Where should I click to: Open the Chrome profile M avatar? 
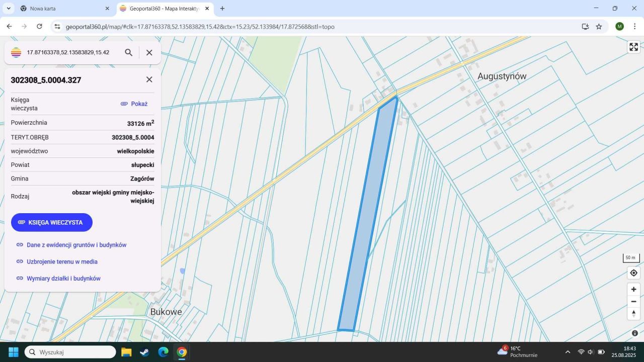[619, 27]
